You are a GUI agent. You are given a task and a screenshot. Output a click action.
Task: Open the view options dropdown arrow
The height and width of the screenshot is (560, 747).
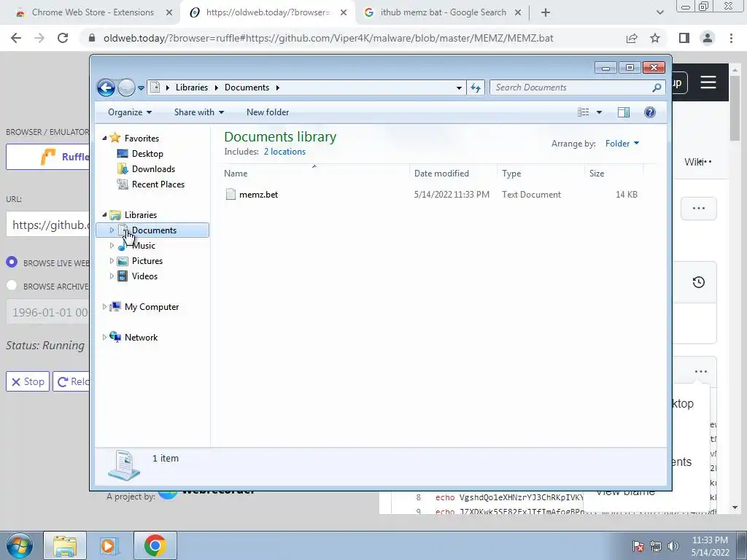click(600, 112)
